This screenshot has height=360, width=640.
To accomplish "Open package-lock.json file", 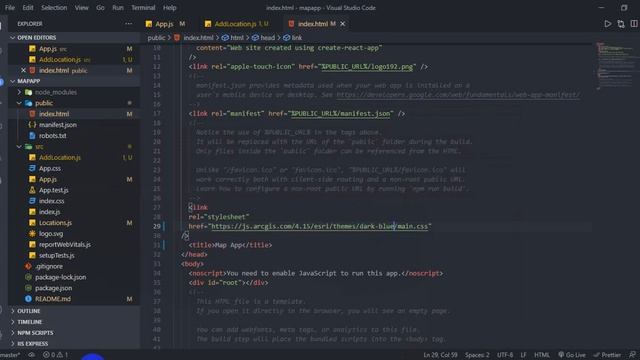I will pyautogui.click(x=60, y=277).
